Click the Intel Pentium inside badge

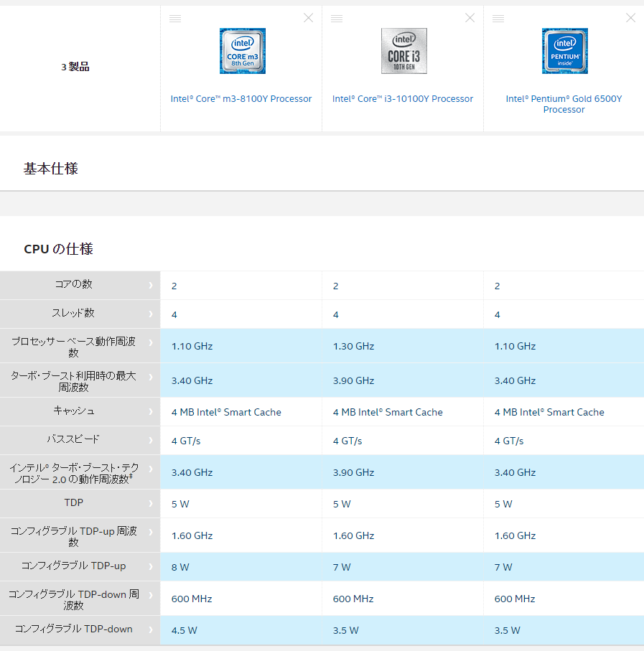(565, 51)
